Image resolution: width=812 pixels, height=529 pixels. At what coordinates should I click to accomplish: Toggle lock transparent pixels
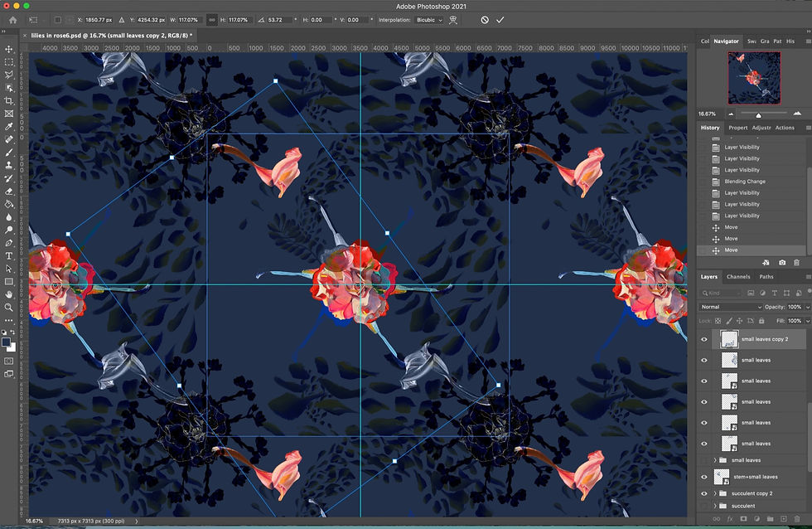[718, 321]
